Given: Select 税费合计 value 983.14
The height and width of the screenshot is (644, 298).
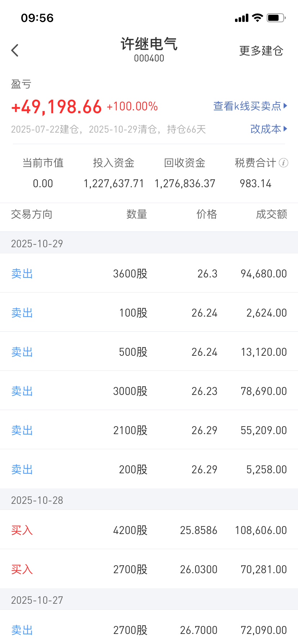Looking at the screenshot, I should [x=256, y=184].
